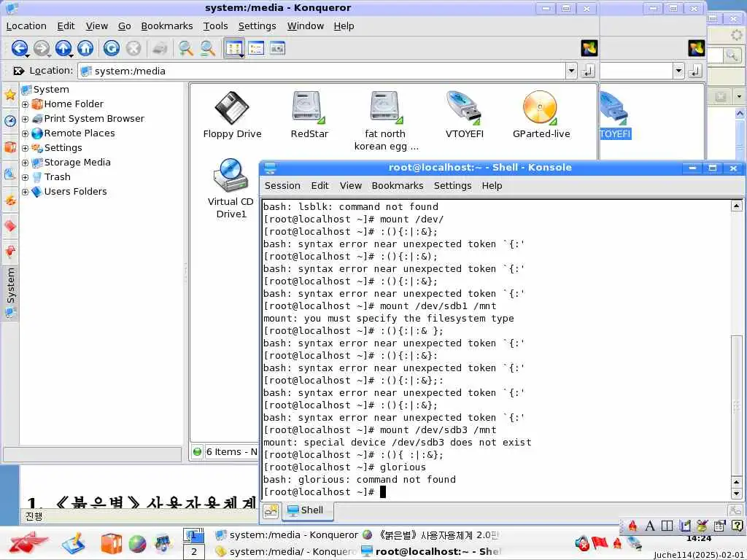Select the RedStar drive icon
Image resolution: width=747 pixels, height=560 pixels.
309,114
